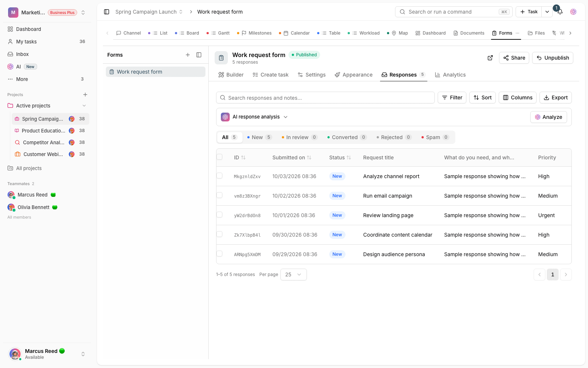Viewport: 588px width, 368px height.
Task: Click the search responses and notes field
Action: [325, 98]
